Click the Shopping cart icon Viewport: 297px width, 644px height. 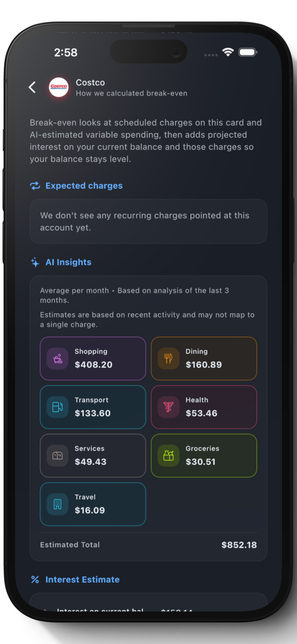58,359
